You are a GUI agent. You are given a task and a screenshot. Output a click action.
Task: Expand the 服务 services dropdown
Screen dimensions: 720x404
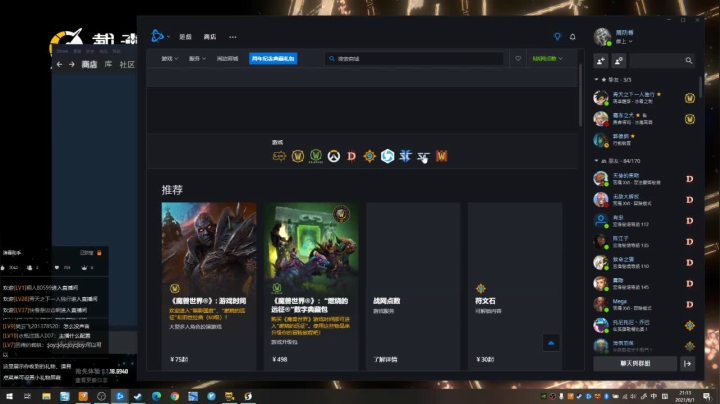click(197, 59)
